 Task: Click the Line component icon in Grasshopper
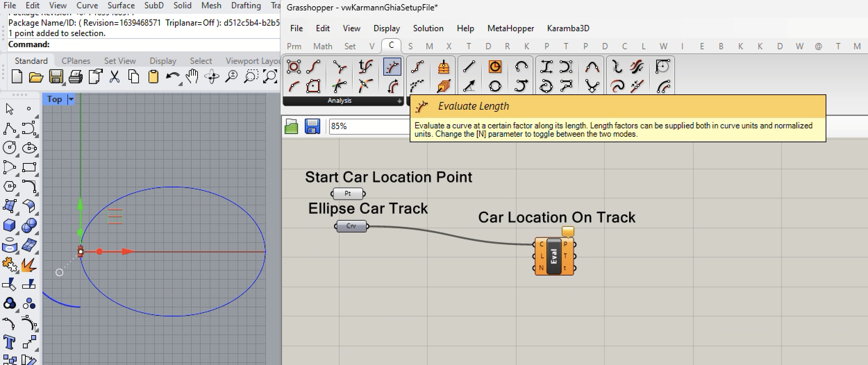point(469,67)
